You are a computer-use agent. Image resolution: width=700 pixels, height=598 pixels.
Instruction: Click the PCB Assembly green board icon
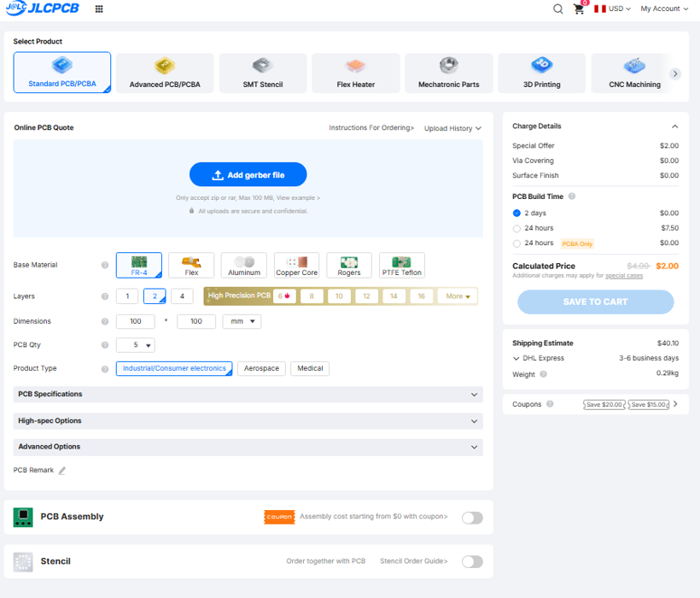[23, 517]
